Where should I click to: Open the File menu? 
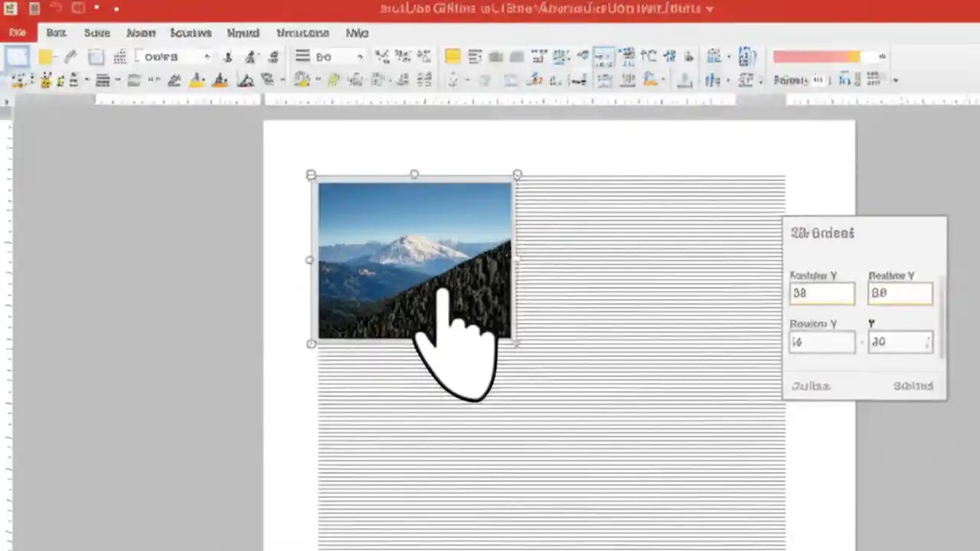18,32
